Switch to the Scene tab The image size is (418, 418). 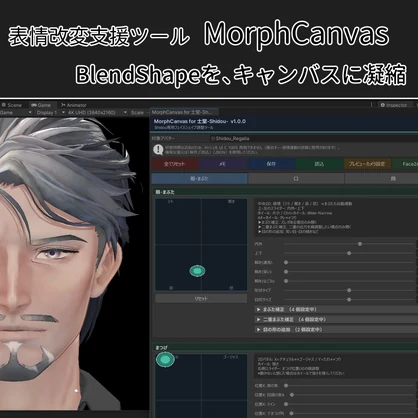[12, 105]
